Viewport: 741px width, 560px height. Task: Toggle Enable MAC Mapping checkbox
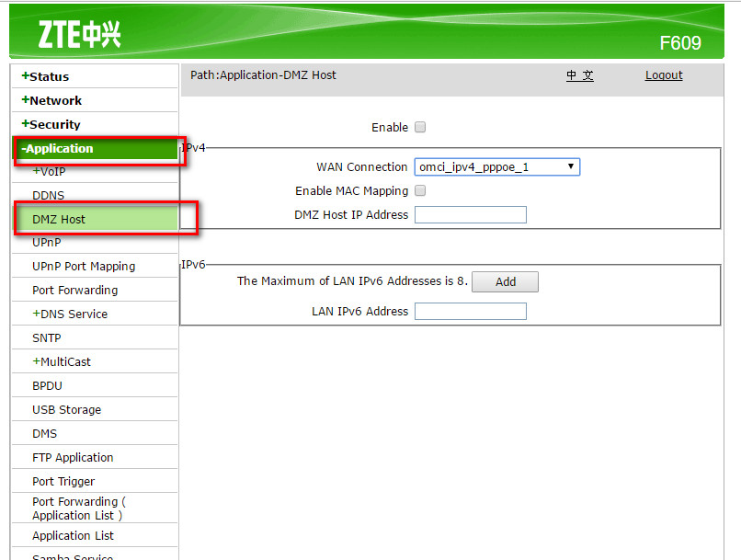coord(420,190)
